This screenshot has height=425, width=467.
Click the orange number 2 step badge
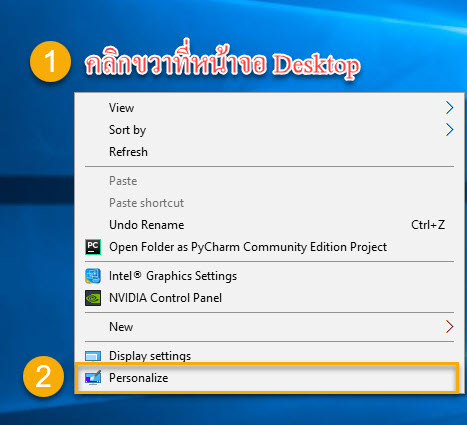point(43,376)
